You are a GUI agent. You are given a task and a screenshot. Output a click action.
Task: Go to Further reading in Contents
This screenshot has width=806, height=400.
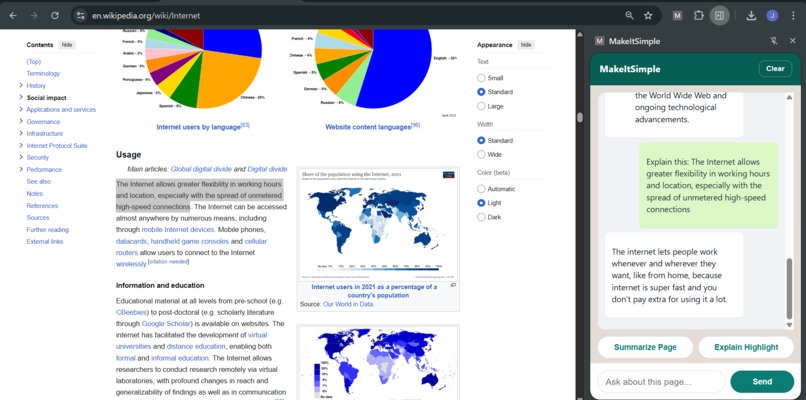pyautogui.click(x=47, y=230)
